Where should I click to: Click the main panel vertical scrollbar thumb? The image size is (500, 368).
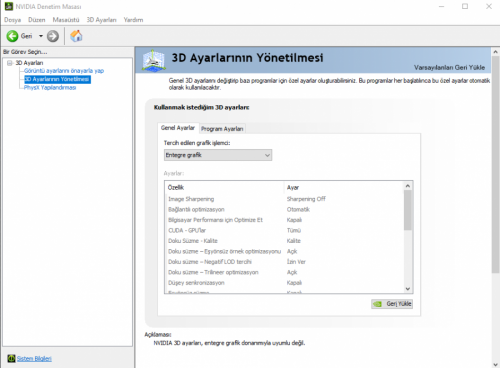point(495,165)
